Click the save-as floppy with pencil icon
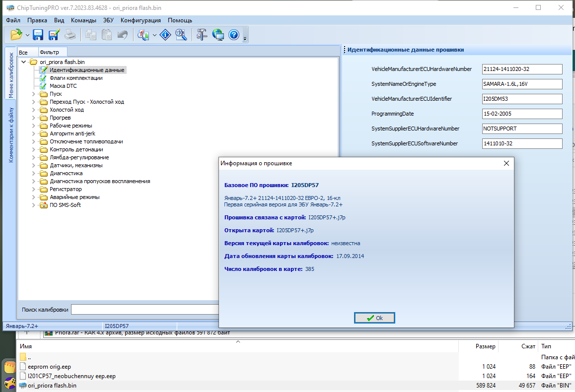This screenshot has height=392, width=575. coord(54,35)
